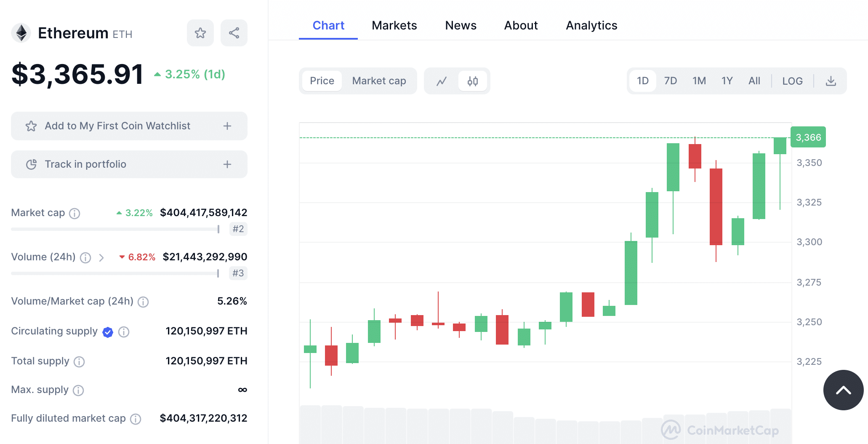Viewport: 868px width, 444px height.
Task: Add to My First Coin Watchlist
Action: (129, 126)
